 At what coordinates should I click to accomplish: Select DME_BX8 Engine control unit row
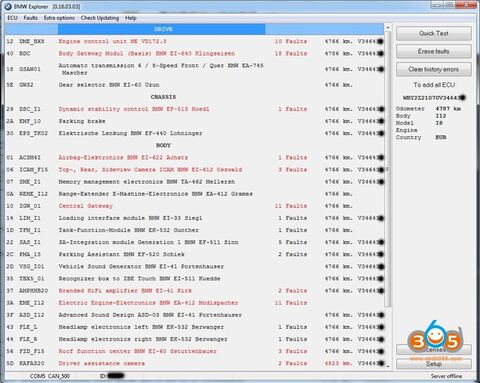click(x=195, y=41)
